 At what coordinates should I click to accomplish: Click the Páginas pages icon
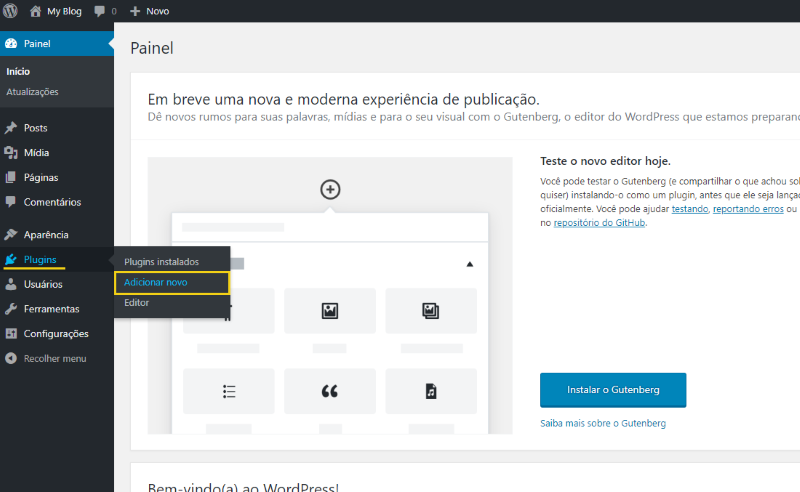(11, 177)
